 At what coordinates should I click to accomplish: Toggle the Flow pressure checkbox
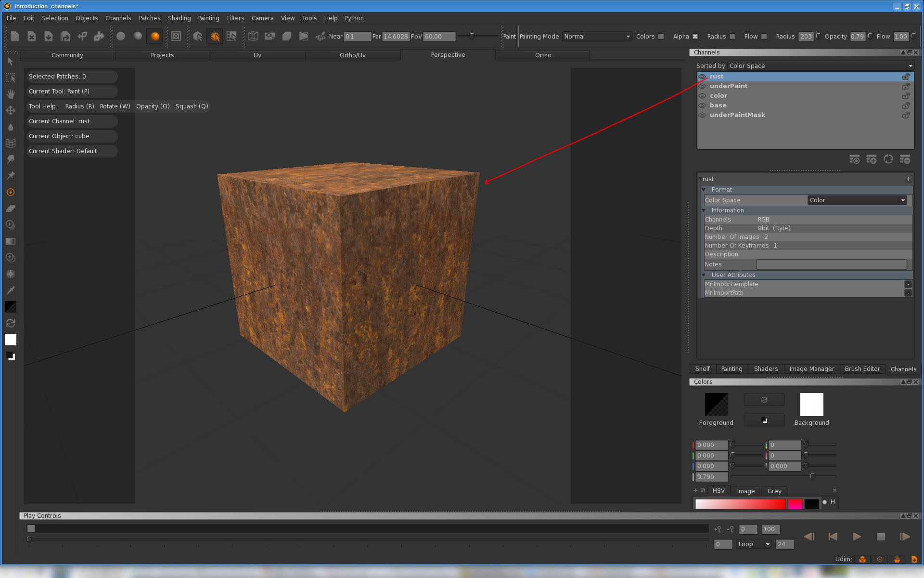764,37
